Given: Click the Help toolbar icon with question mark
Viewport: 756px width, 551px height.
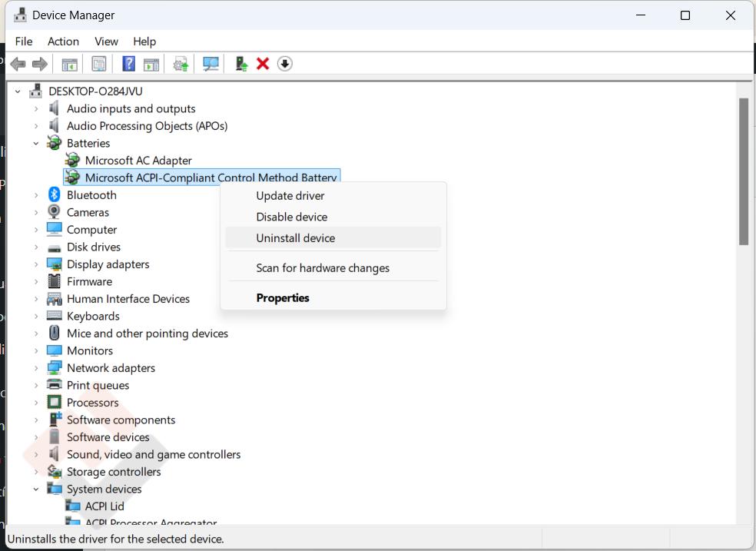Looking at the screenshot, I should pos(129,64).
